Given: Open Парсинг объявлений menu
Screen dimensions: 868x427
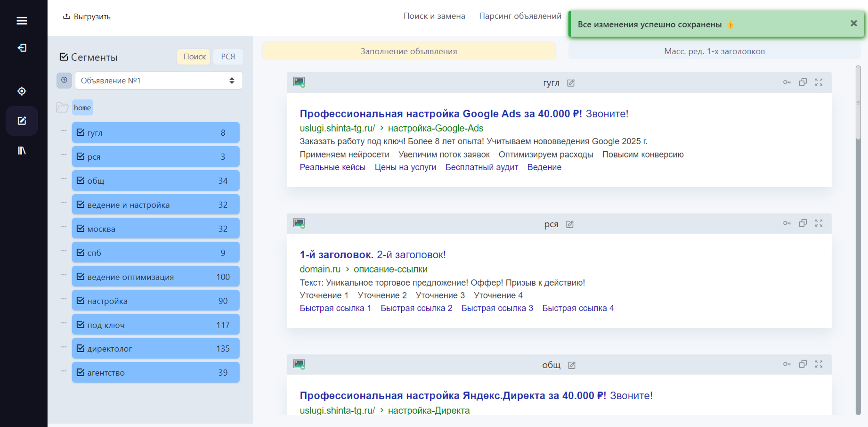Looking at the screenshot, I should click(x=520, y=16).
